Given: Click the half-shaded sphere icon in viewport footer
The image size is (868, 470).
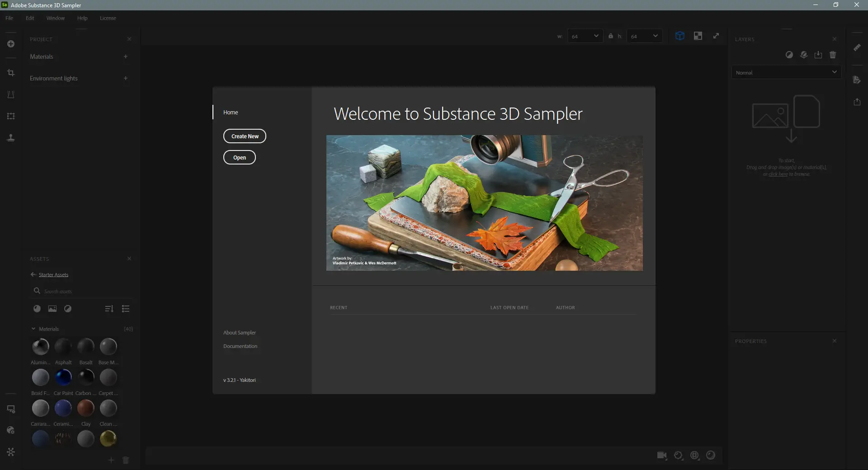Looking at the screenshot, I should 711,456.
